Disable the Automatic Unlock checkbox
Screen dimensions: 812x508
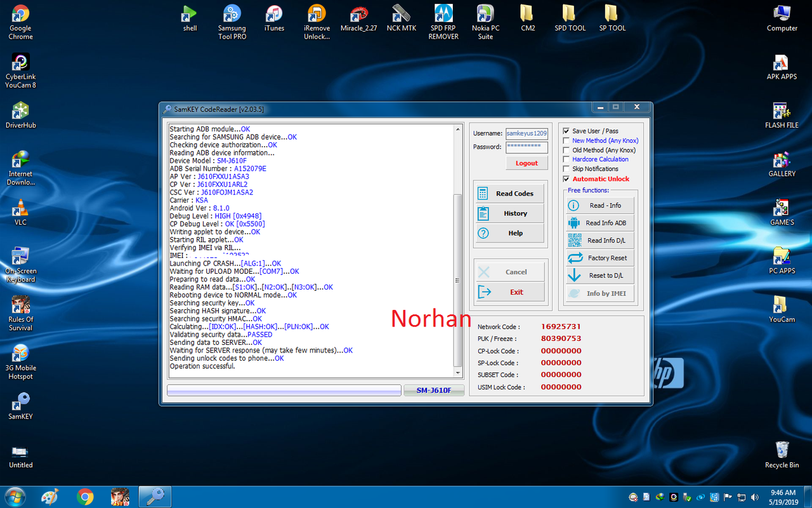click(x=566, y=179)
